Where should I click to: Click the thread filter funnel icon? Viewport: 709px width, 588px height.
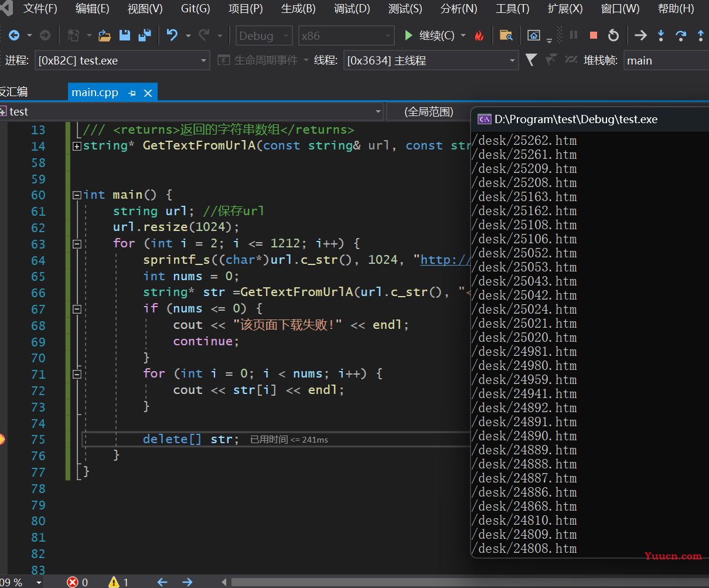pos(531,60)
